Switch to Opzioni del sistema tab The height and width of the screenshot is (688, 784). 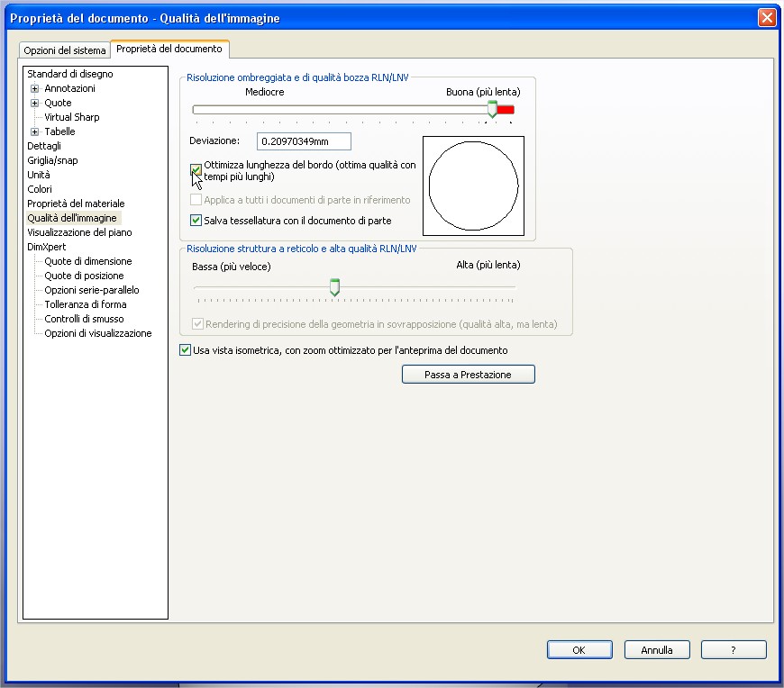(x=65, y=50)
